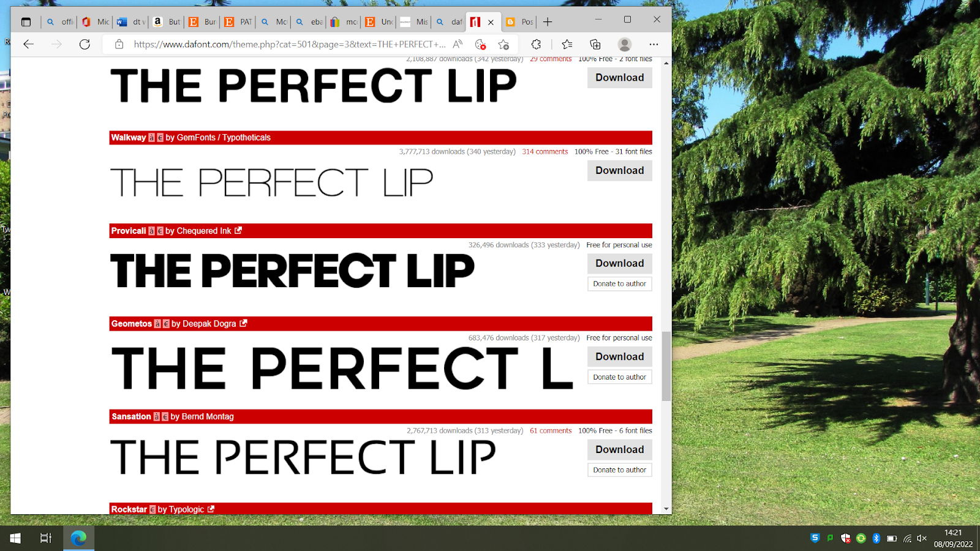Open the Collections icon
980x551 pixels.
click(595, 44)
